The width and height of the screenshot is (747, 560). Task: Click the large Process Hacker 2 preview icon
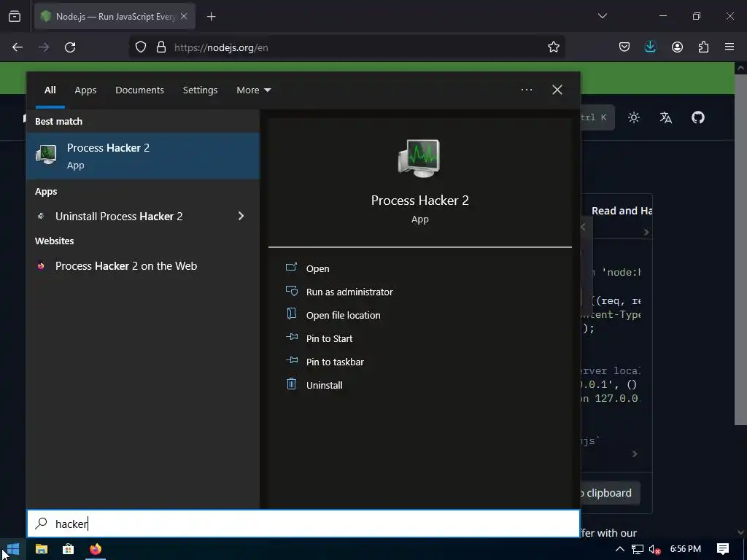click(x=419, y=158)
